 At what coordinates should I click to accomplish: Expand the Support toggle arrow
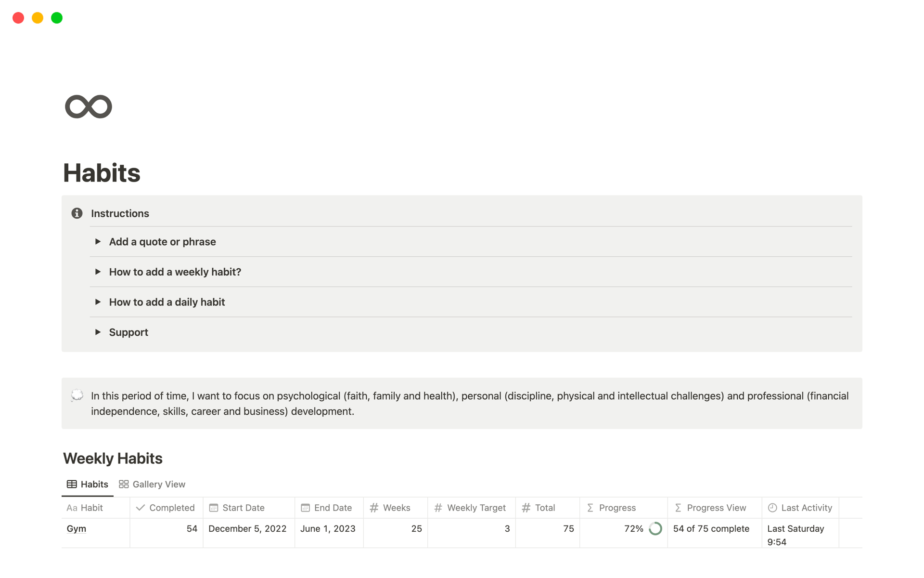tap(98, 332)
